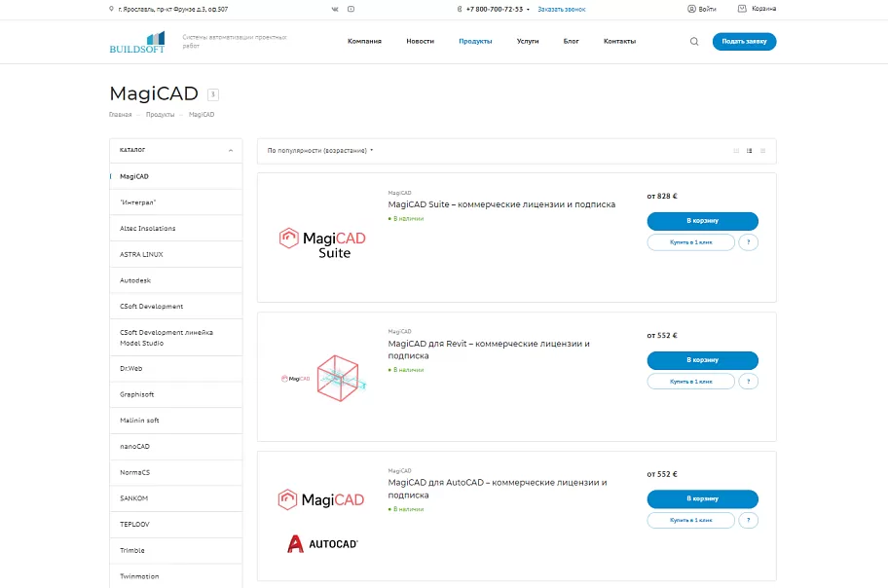Open the MagiCAD AutoCAD product image
888x588 pixels.
click(x=321, y=521)
